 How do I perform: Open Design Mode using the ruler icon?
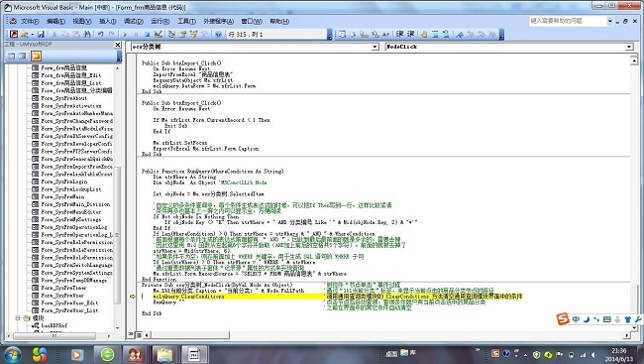(x=159, y=34)
